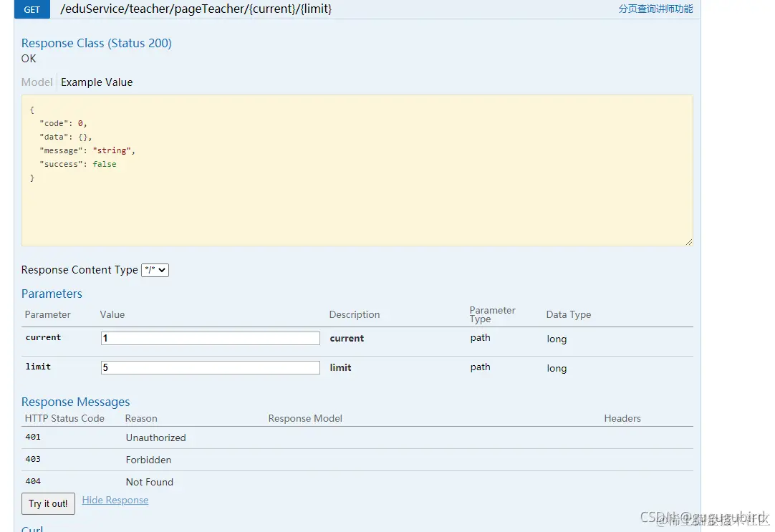Viewport: 775px width, 532px height.
Task: Click the Response Model column header
Action: (x=305, y=418)
